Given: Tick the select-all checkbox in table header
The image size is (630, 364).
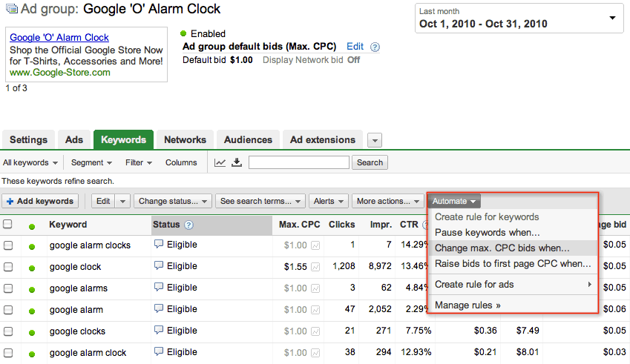Looking at the screenshot, I should [7, 224].
